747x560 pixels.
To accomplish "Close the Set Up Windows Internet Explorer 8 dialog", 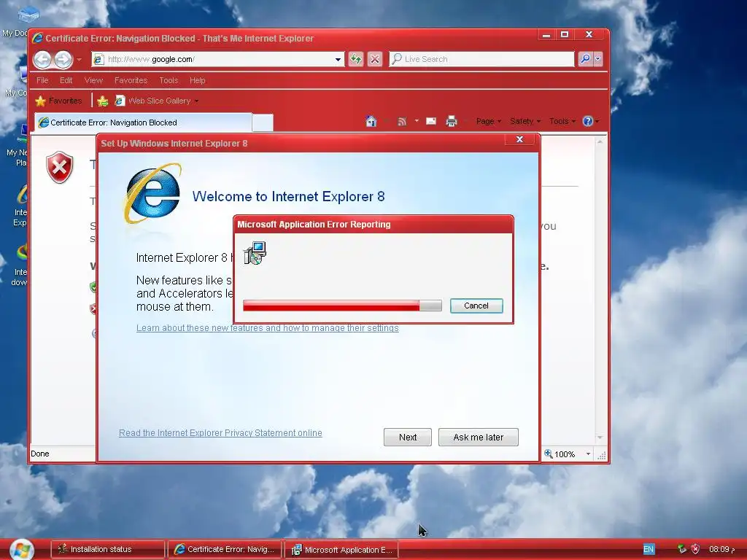I will [519, 139].
